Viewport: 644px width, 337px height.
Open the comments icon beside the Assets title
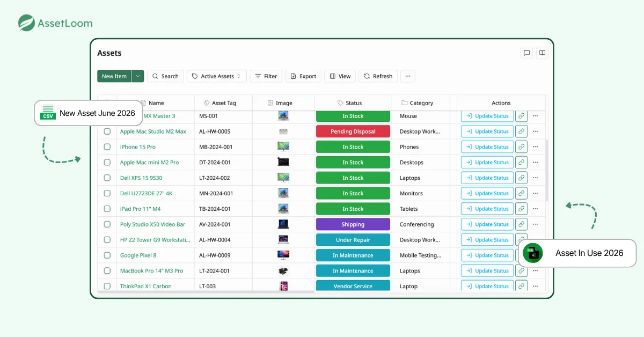click(527, 53)
